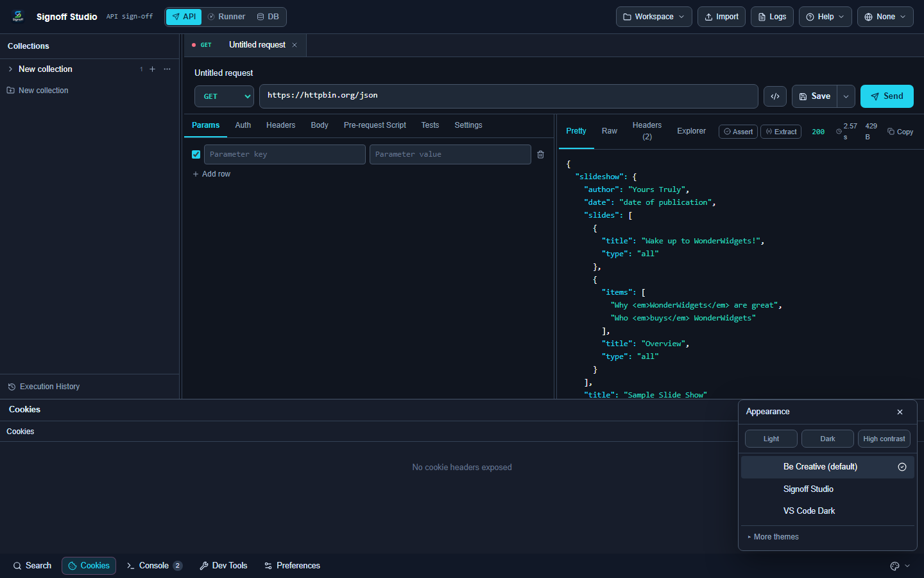Image resolution: width=924 pixels, height=578 pixels.
Task: Open the Help dropdown menu
Action: 825,17
